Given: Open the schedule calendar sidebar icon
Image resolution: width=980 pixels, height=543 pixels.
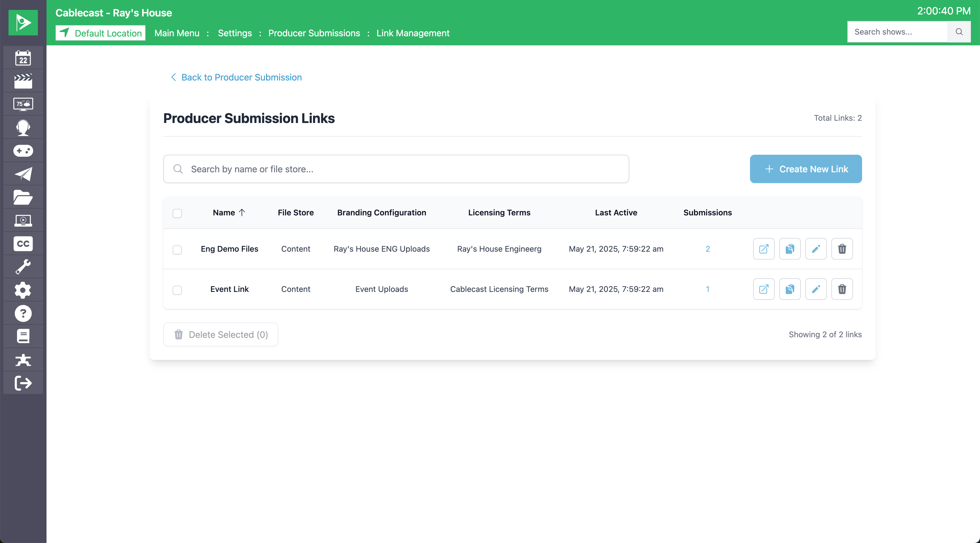Looking at the screenshot, I should point(23,58).
